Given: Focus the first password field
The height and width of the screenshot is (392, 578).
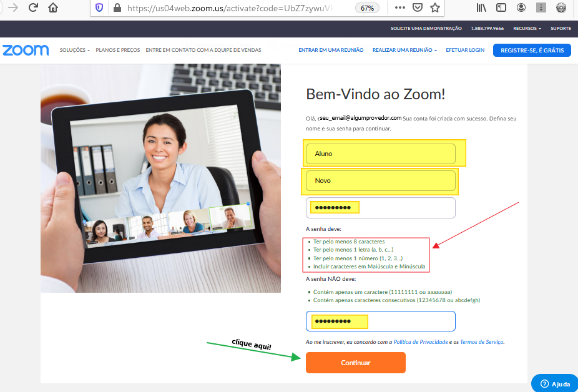Looking at the screenshot, I should pyautogui.click(x=380, y=208).
